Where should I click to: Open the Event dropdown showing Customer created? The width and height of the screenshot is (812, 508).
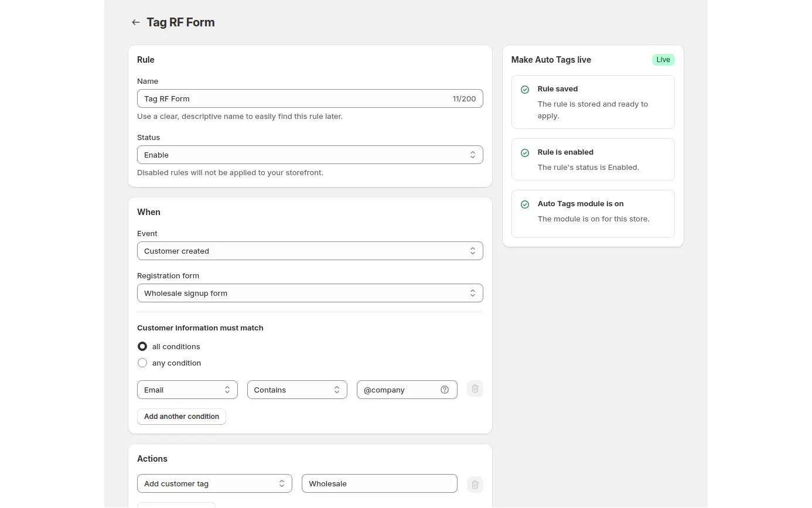pyautogui.click(x=310, y=251)
